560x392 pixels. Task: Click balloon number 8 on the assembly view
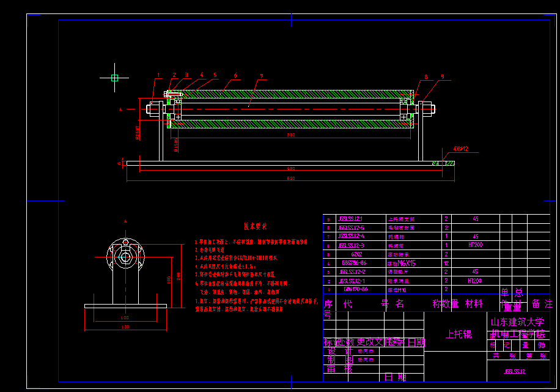click(x=426, y=77)
